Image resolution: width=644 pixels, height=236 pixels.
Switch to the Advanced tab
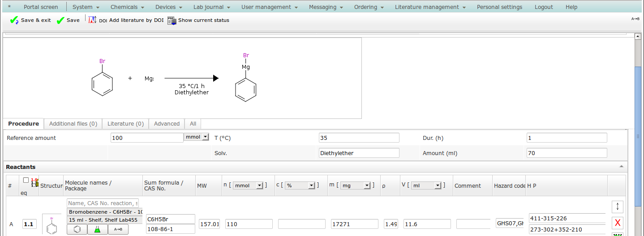(x=167, y=124)
